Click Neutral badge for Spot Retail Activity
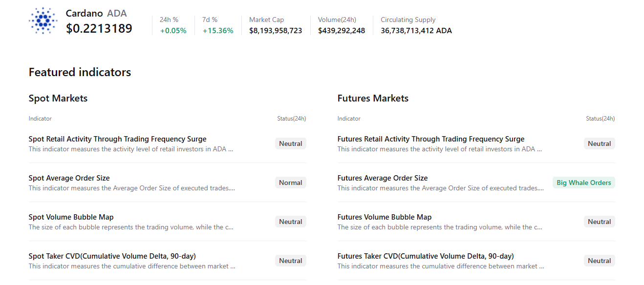Viewport: 644px width, 285px height. click(291, 143)
